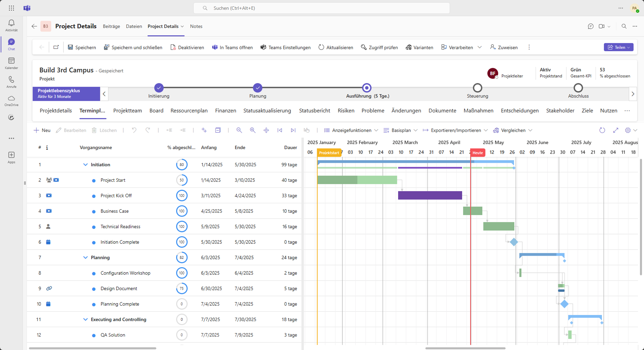Open the project in Teams
The height and width of the screenshot is (350, 644).
(x=232, y=47)
